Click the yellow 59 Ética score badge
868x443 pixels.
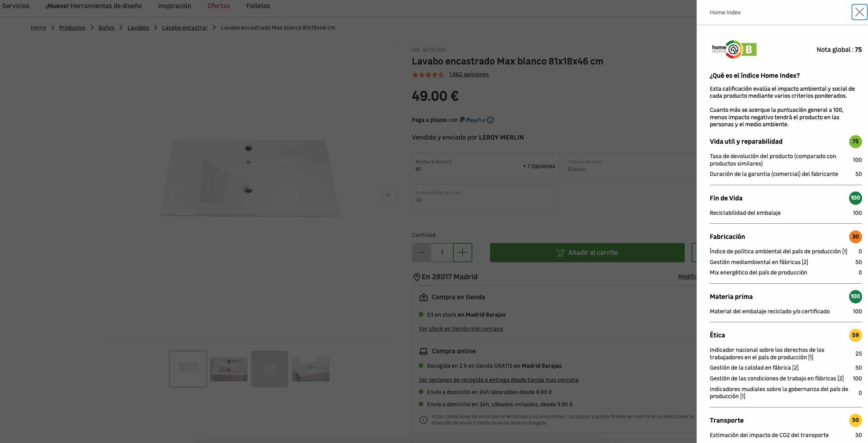(855, 335)
